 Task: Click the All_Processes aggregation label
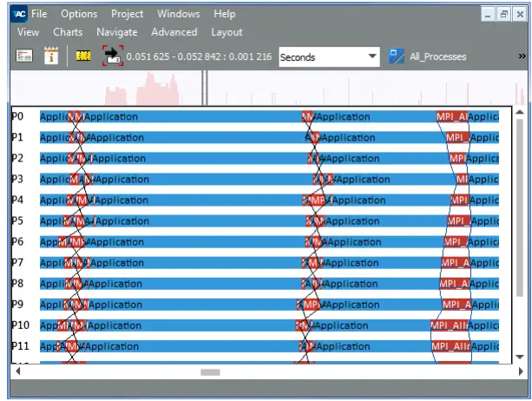coord(438,56)
